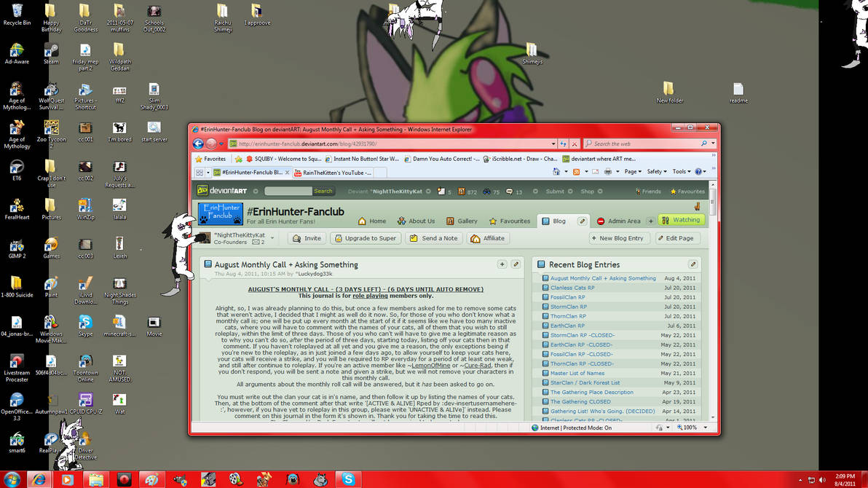868x488 pixels.
Task: Stop loading with the red X button
Action: point(574,143)
